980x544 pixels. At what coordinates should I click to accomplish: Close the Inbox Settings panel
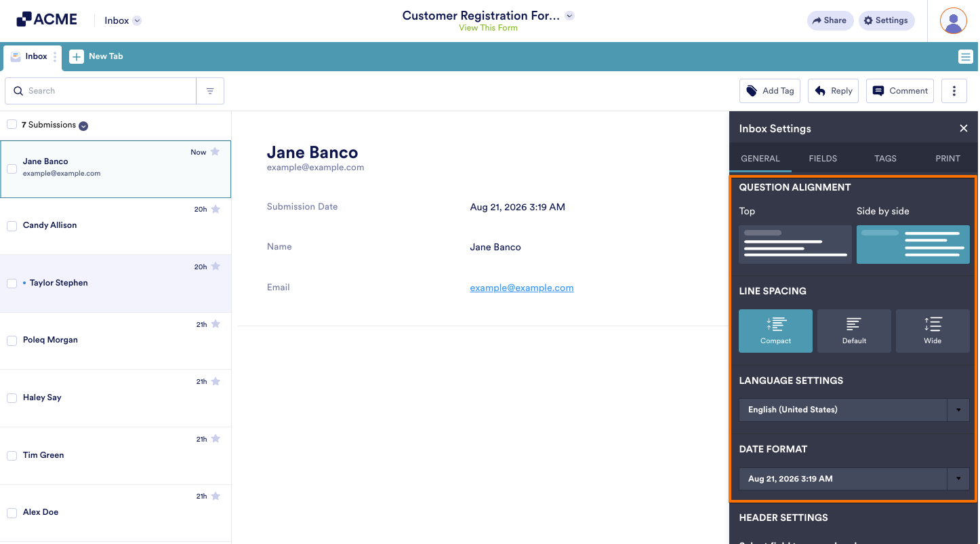[963, 128]
